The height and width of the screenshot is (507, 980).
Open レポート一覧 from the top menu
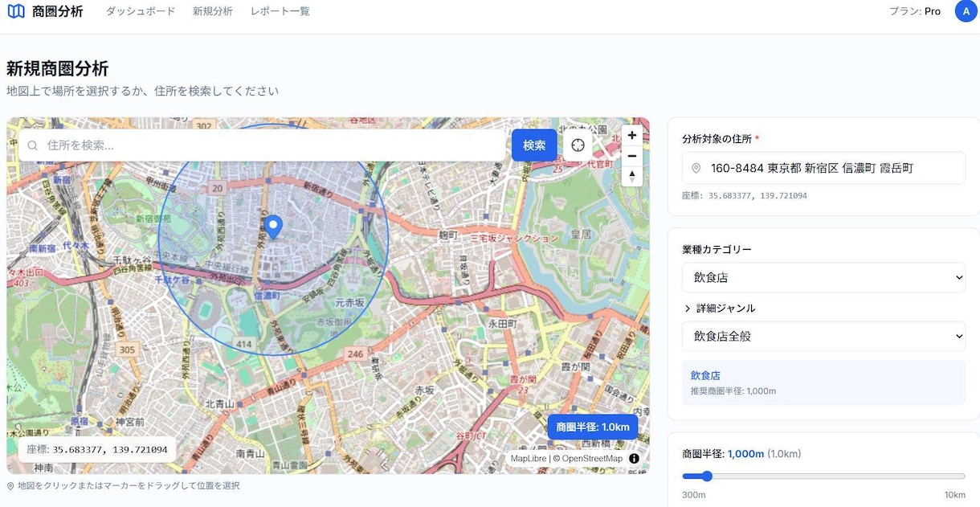click(280, 11)
